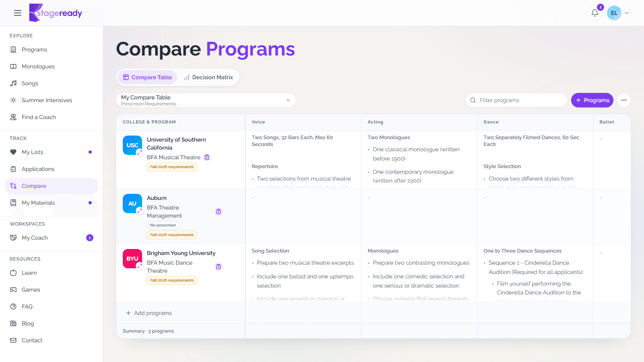Open the hamburger menu
The width and height of the screenshot is (644, 362).
(18, 13)
